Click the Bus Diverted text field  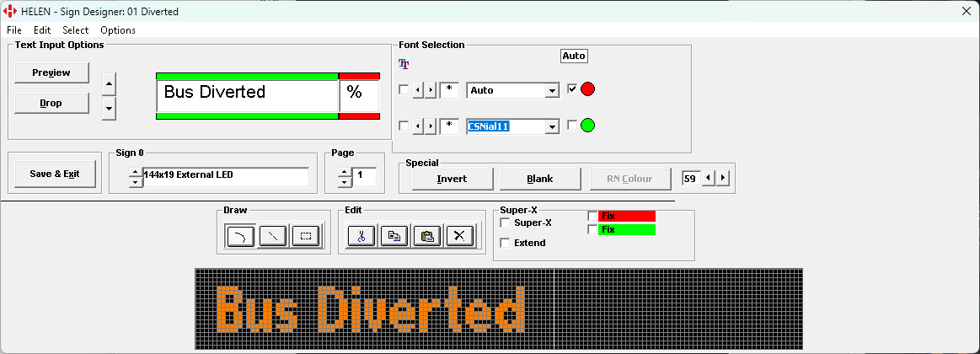247,93
